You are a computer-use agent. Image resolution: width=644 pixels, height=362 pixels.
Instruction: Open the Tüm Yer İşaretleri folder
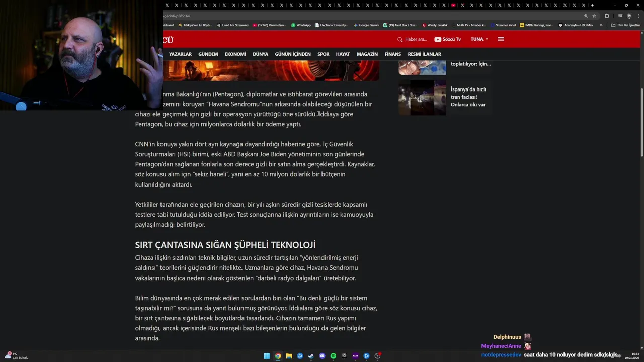click(625, 25)
